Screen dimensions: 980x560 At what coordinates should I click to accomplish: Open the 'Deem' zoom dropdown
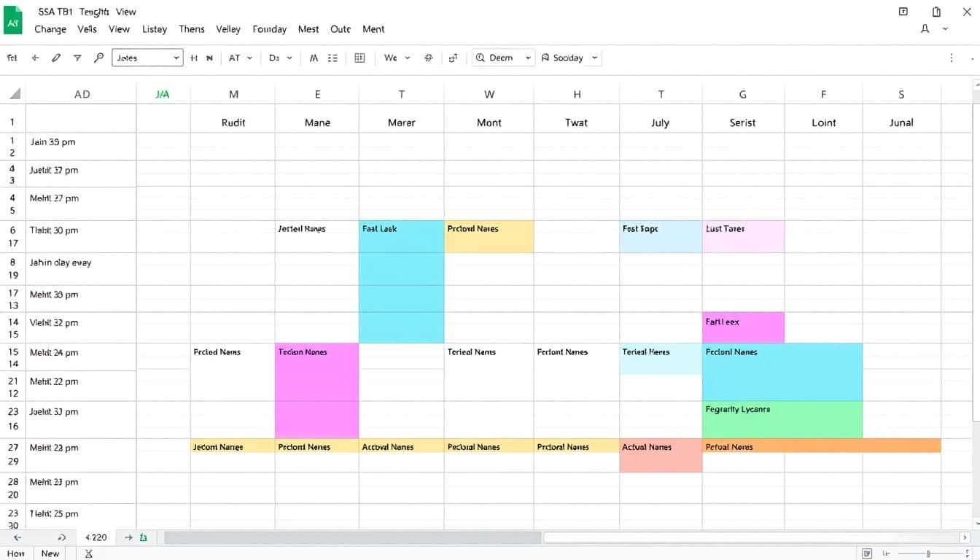504,58
